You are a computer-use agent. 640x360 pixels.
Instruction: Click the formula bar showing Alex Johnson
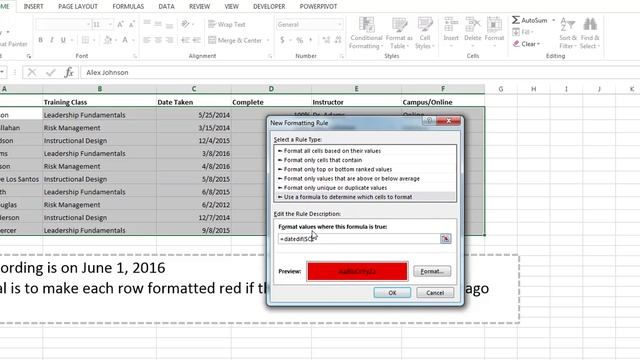pos(359,73)
